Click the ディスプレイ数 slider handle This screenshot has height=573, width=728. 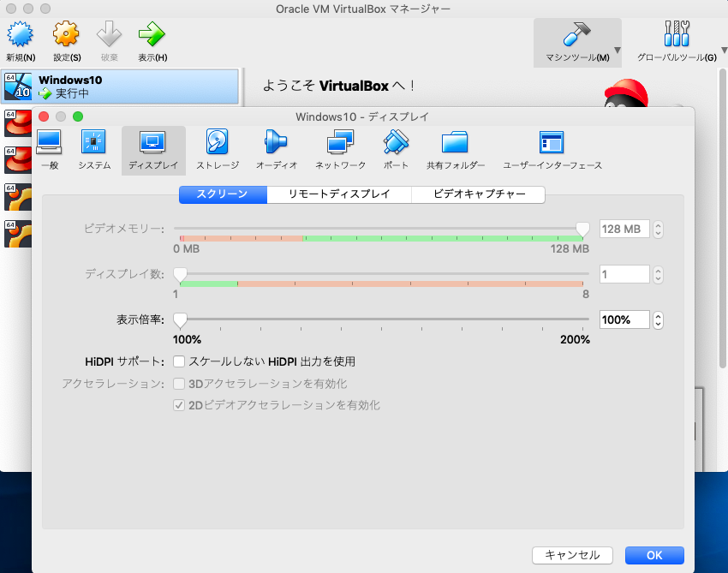(180, 275)
